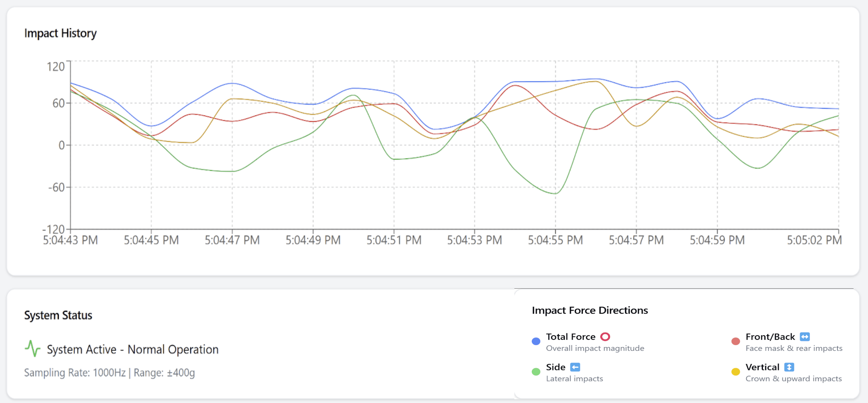Click the green pulse icon in System Status
This screenshot has width=868, height=403.
33,349
